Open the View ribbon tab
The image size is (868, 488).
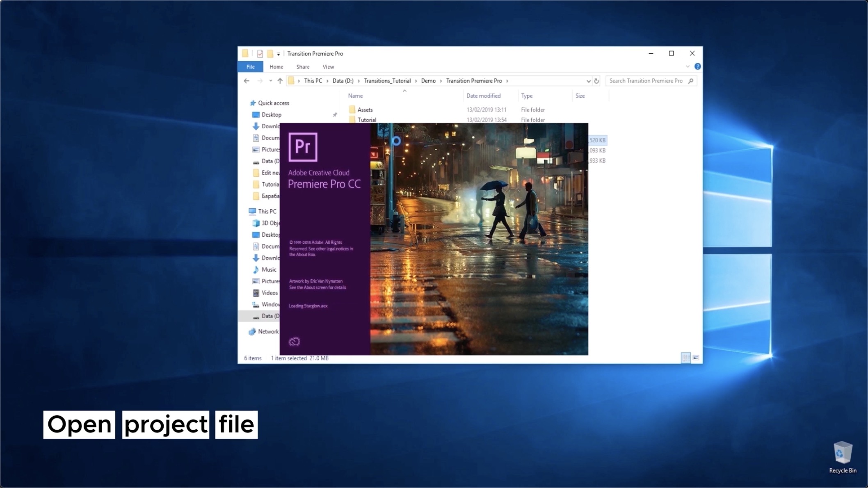tap(328, 67)
